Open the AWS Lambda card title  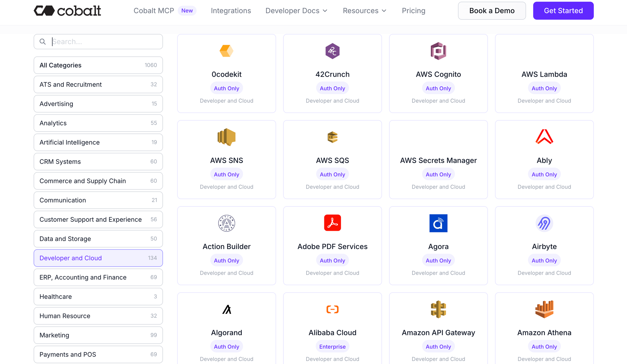[x=544, y=74]
